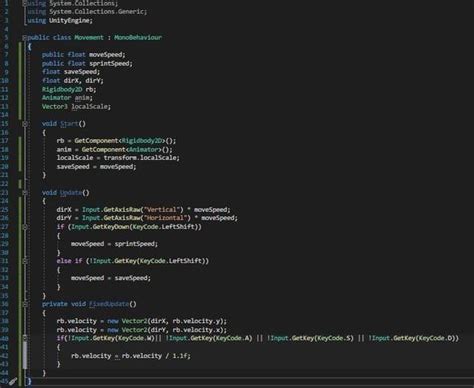This screenshot has width=474, height=388.
Task: Click the "Horizontal" string literal
Action: [x=166, y=218]
